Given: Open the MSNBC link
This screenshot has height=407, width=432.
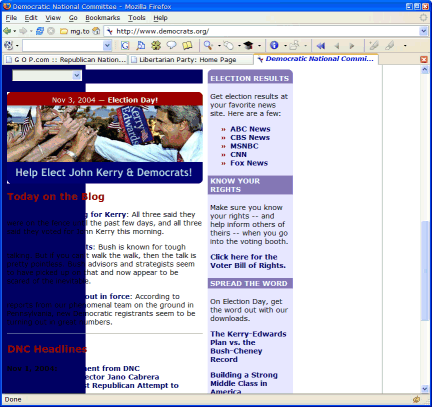Looking at the screenshot, I should [244, 146].
